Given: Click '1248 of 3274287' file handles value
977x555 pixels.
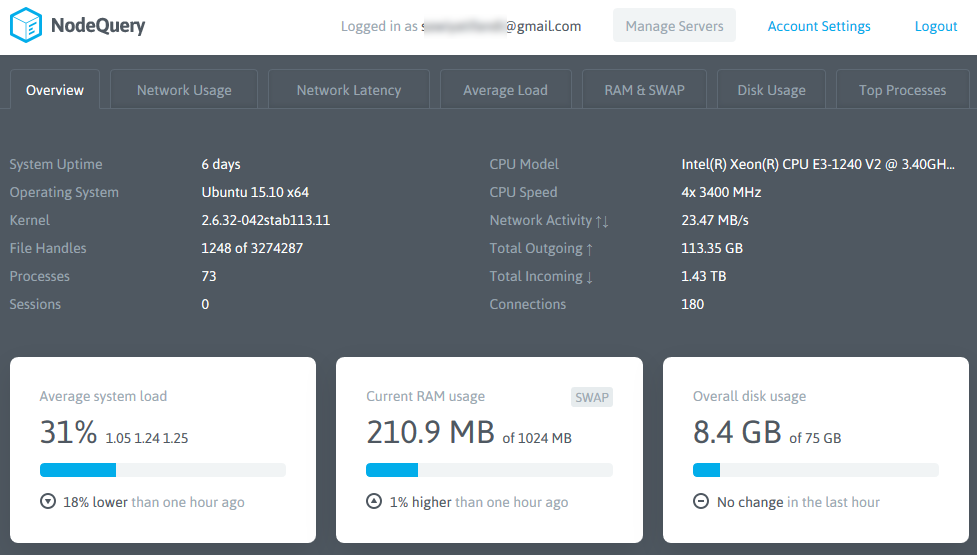Looking at the screenshot, I should tap(252, 248).
